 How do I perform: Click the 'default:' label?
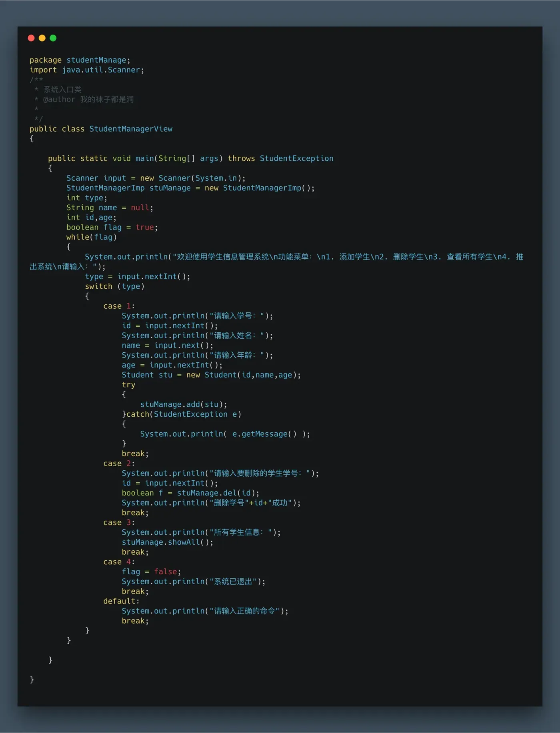pos(122,601)
